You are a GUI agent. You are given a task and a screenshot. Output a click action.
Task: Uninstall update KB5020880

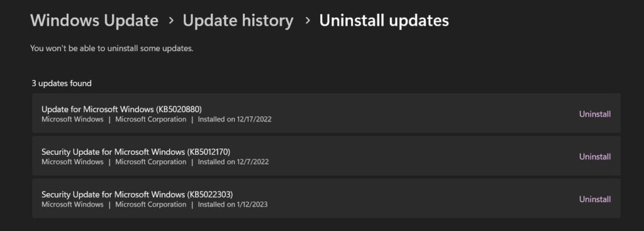click(595, 115)
